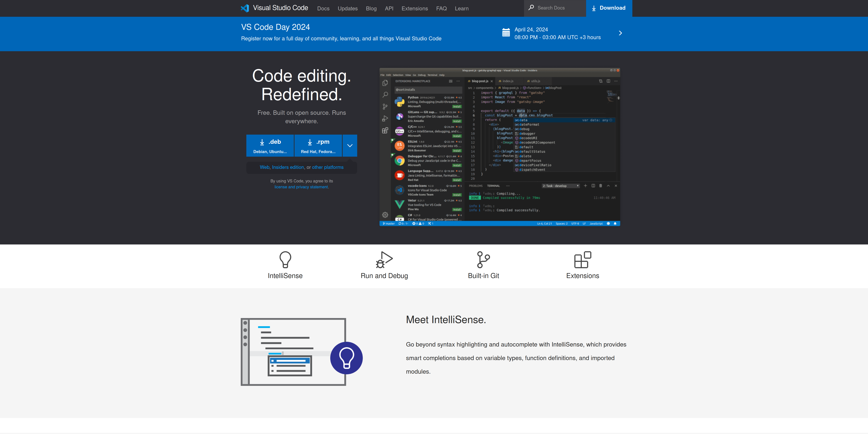The height and width of the screenshot is (434, 868).
Task: Click the search magnifier icon
Action: click(531, 7)
